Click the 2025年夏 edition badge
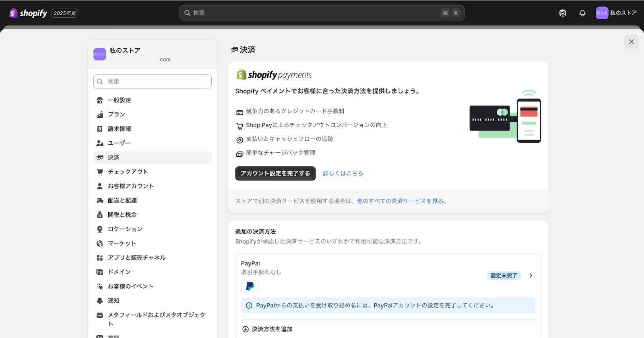The height and width of the screenshot is (338, 644). pyautogui.click(x=65, y=13)
